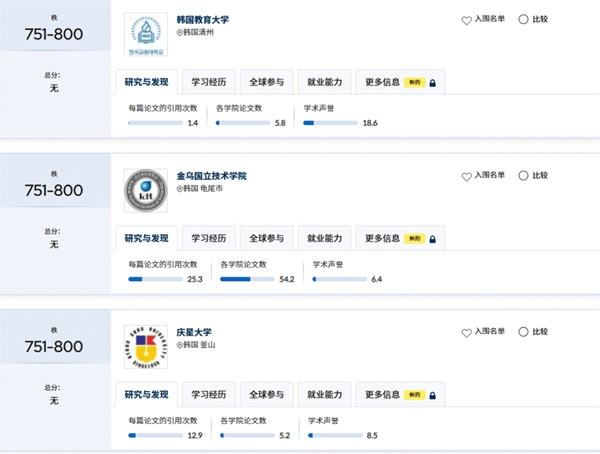600x454 pixels.
Task: Select 比较 radio for 金乌国立技术学院
Action: pyautogui.click(x=523, y=175)
